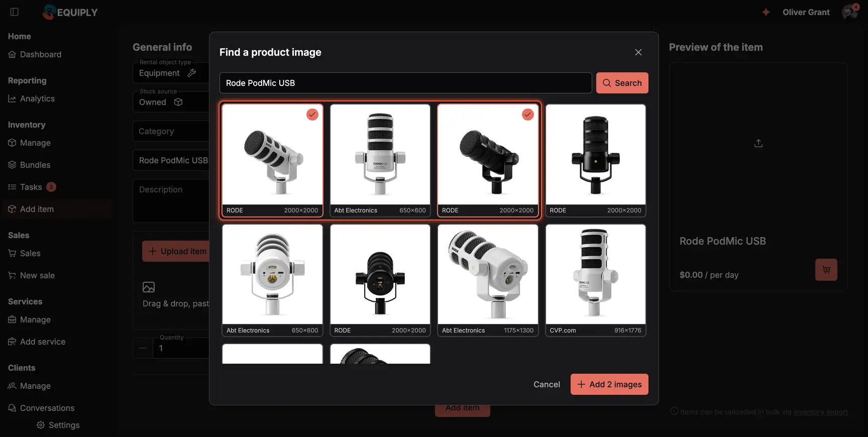Select the Abt Electronics 650×600 upright white mic
Viewport: 868px width, 437px height.
pos(380,160)
